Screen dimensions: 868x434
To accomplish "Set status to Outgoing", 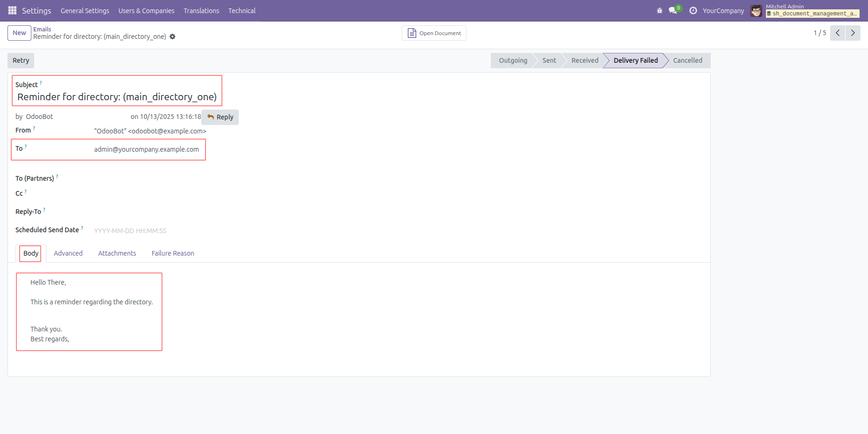I will click(513, 60).
